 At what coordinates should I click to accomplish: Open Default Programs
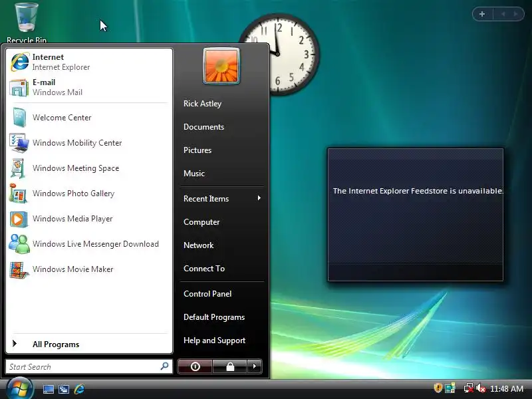pyautogui.click(x=213, y=317)
